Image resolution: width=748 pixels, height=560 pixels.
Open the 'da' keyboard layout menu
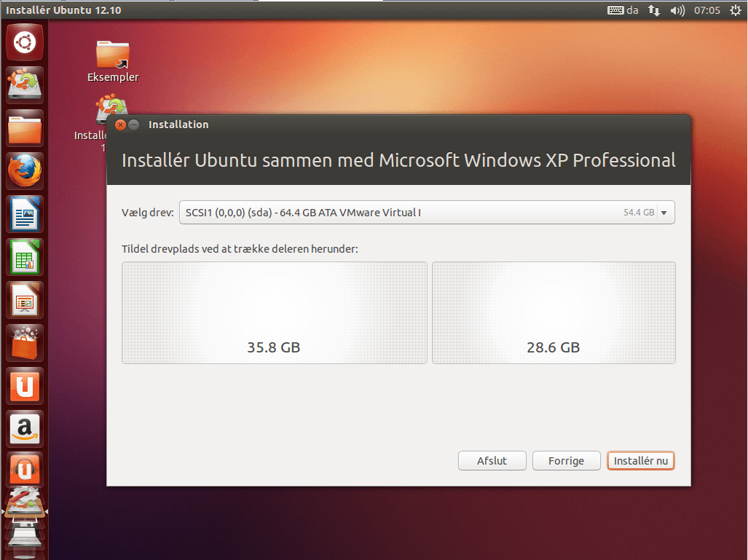click(x=623, y=10)
